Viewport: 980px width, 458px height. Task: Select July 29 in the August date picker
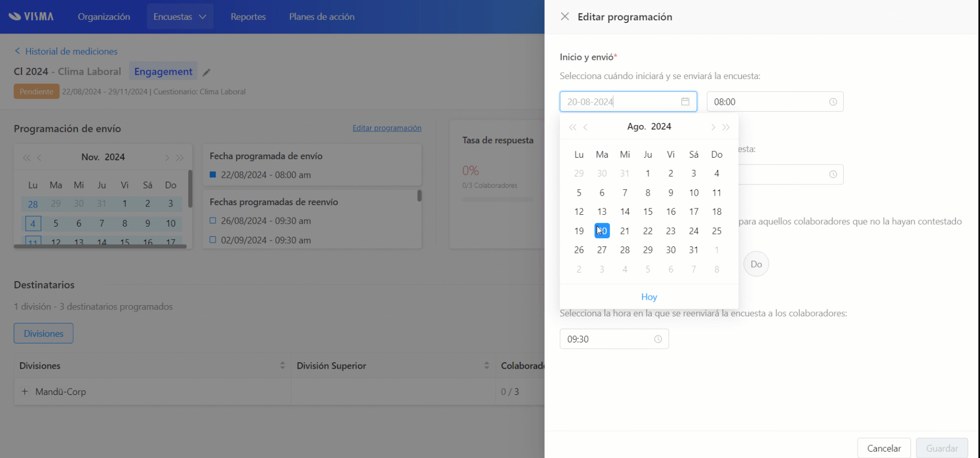(579, 173)
